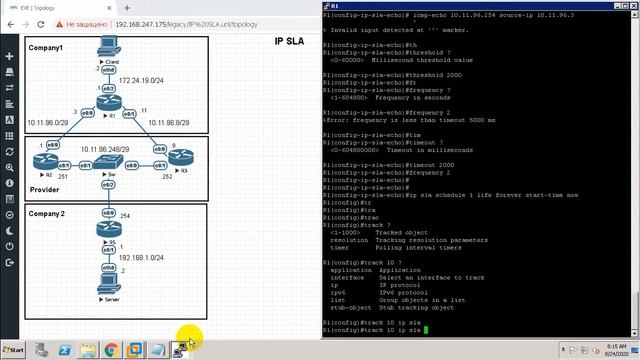Click the not-secure warning icon in address bar

[x=60, y=24]
